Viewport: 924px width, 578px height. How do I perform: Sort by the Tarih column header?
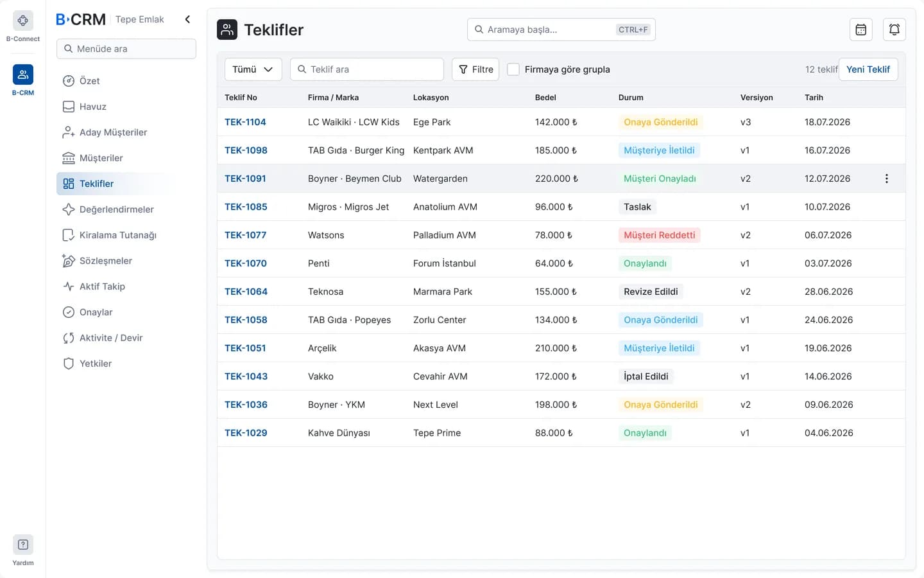pos(814,98)
